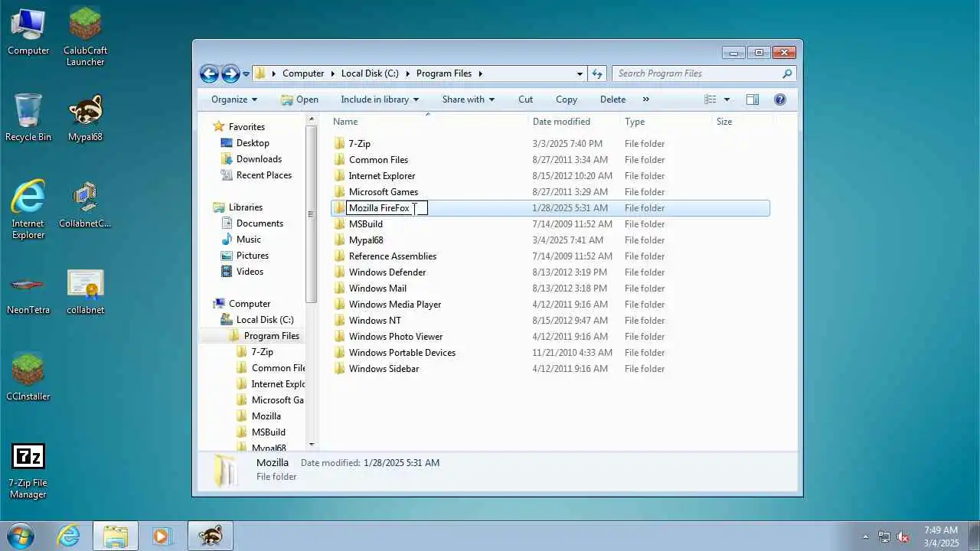Image resolution: width=980 pixels, height=551 pixels.
Task: Select the Common Files folder row
Action: [550, 160]
